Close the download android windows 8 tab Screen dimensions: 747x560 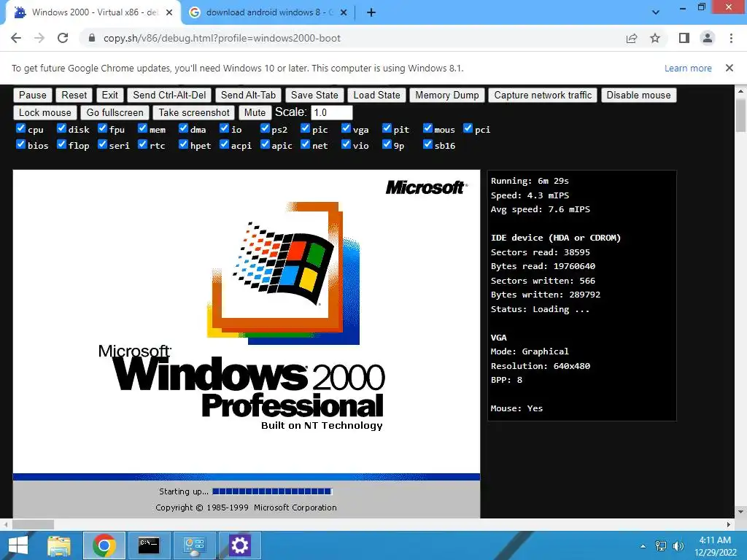coord(344,12)
